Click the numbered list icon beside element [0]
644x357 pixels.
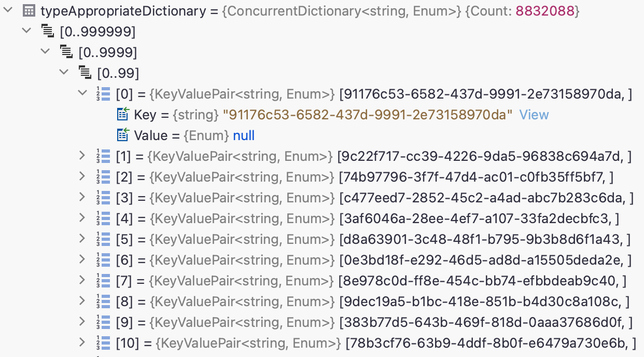click(x=103, y=93)
